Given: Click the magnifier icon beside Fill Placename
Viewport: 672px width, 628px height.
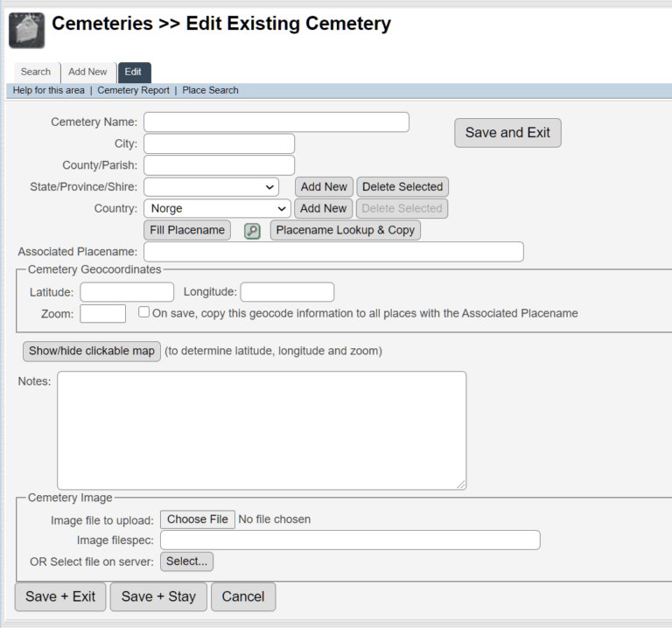Looking at the screenshot, I should click(252, 231).
